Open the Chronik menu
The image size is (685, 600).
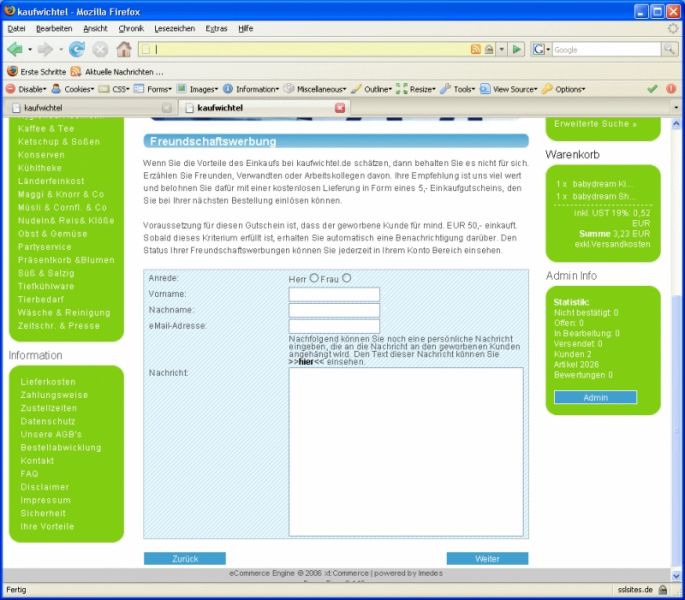131,28
